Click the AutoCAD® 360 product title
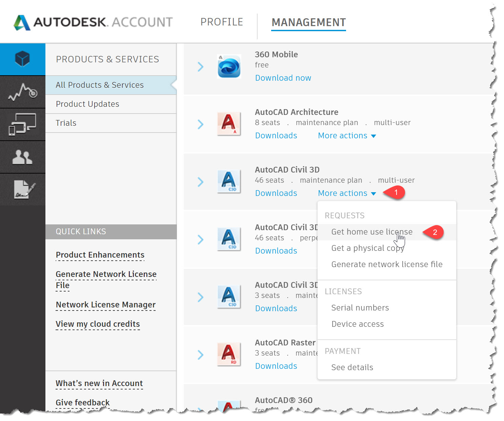The width and height of the screenshot is (504, 421). [x=284, y=400]
